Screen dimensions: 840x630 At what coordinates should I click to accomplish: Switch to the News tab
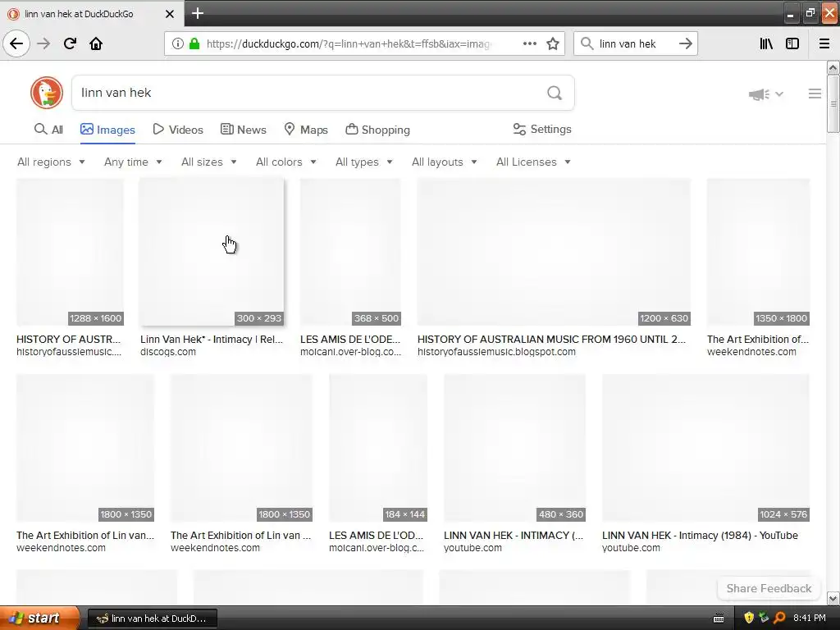pos(243,130)
